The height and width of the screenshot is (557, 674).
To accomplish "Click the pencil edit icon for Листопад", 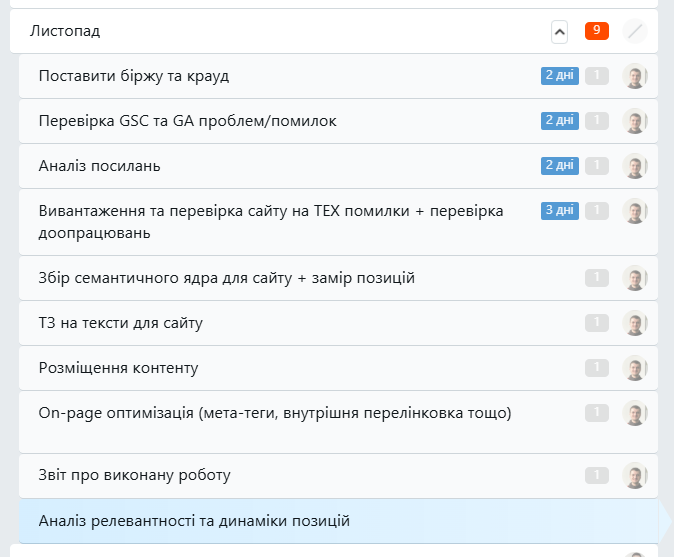I will click(634, 32).
